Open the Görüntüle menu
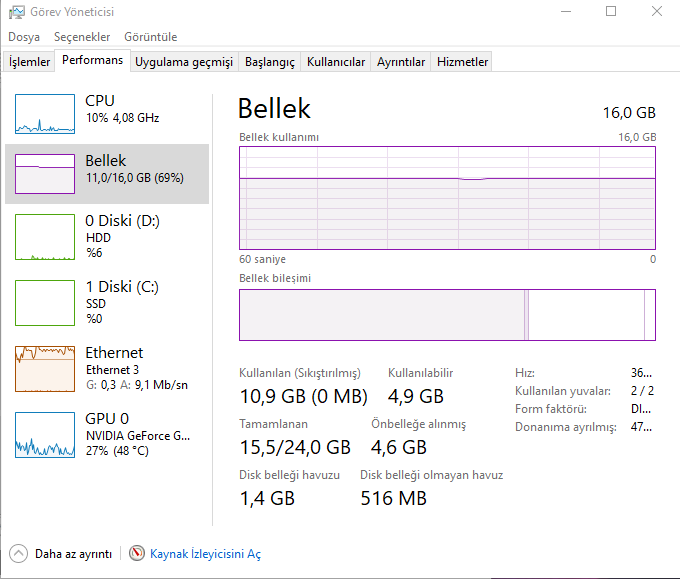The width and height of the screenshot is (680, 579). pos(151,37)
